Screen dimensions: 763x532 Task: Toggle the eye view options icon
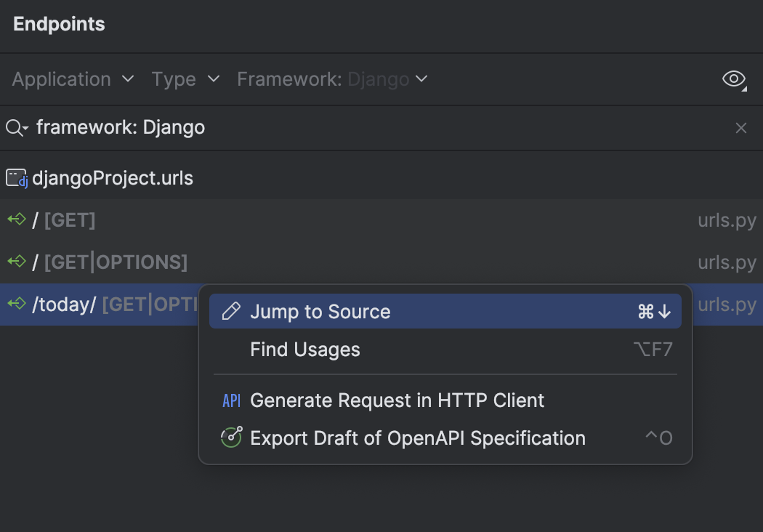coord(734,79)
